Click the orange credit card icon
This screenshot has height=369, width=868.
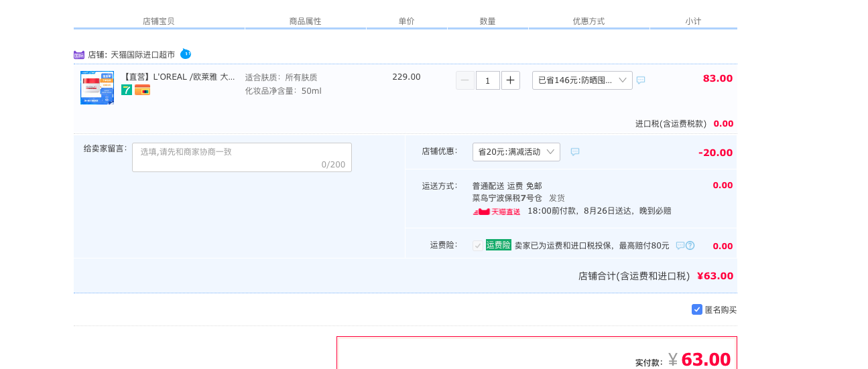[142, 90]
